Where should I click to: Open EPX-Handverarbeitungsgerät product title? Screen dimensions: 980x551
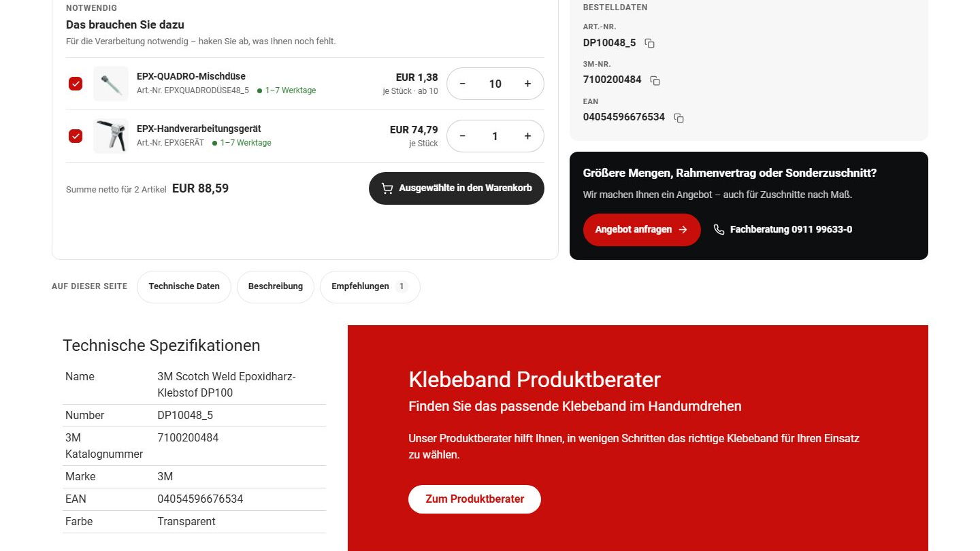199,129
